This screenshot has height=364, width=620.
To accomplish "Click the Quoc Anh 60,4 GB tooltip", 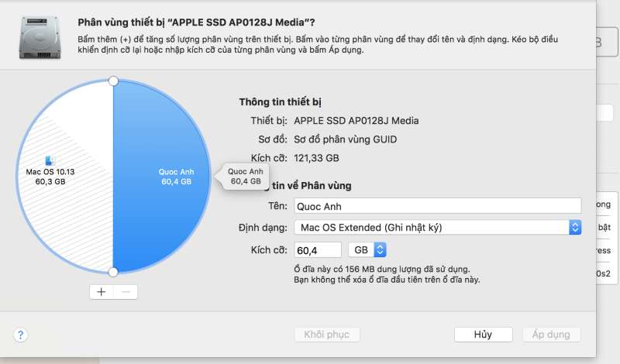I will click(246, 176).
